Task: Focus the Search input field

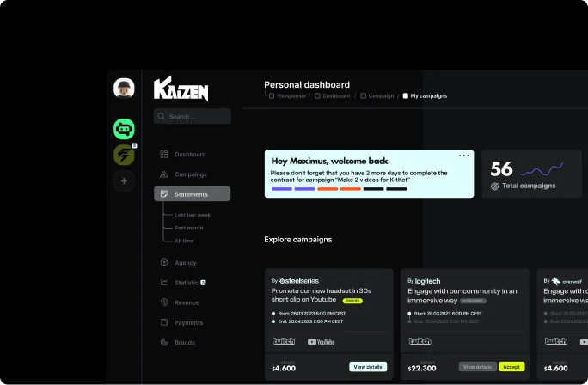Action: [193, 116]
